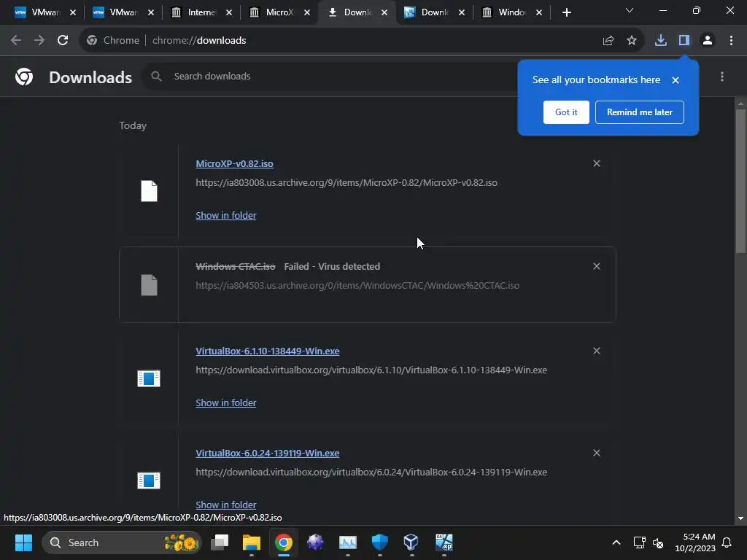Open Task View on the taskbar
The height and width of the screenshot is (560, 747).
point(220,542)
